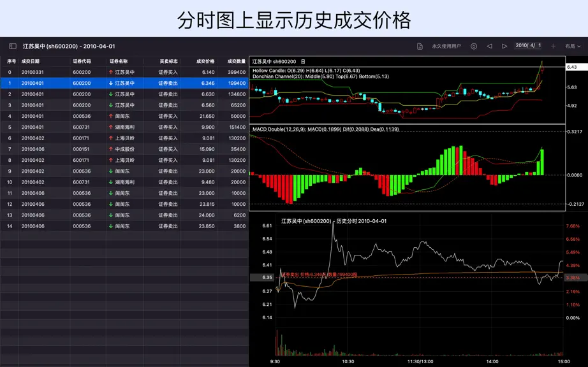Click 成交数量 column header
588x367 pixels.
pos(236,61)
